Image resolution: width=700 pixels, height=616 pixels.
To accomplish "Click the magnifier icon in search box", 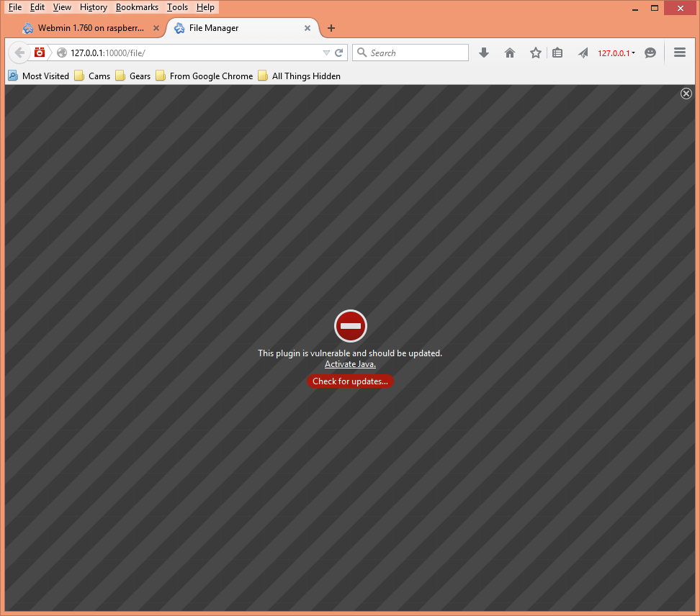I will (362, 53).
